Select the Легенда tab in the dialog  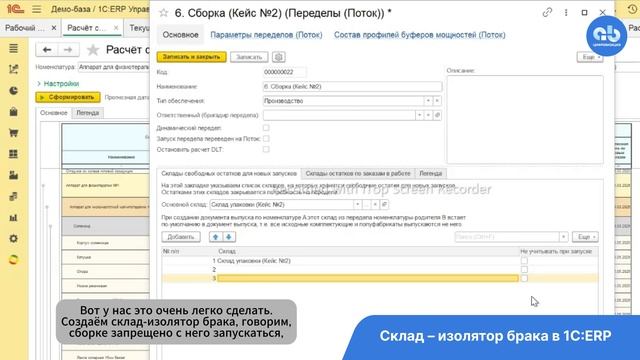click(431, 173)
